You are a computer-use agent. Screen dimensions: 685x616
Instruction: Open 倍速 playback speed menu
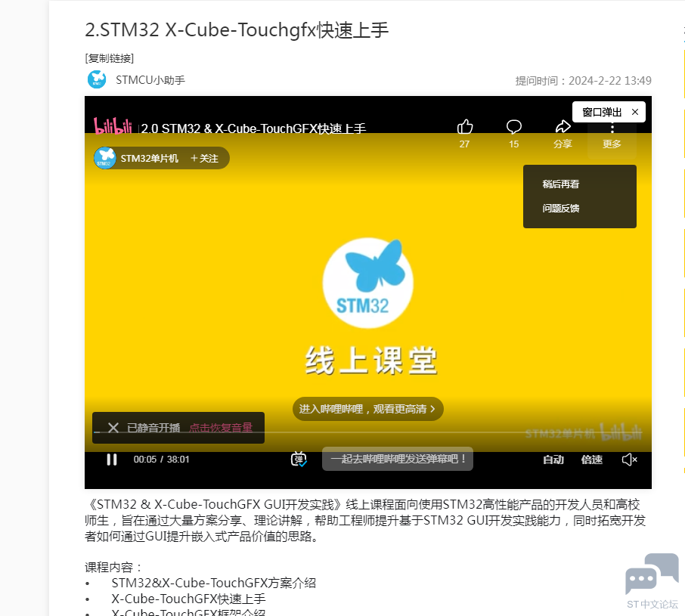pos(591,460)
